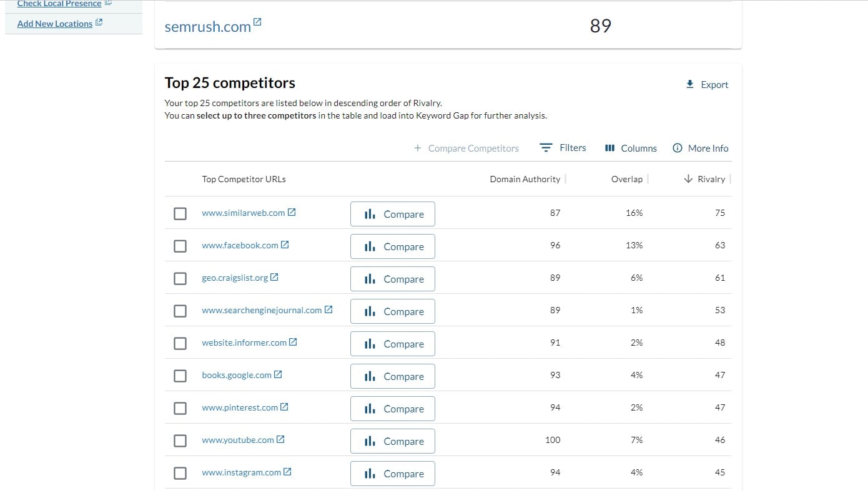Click Compare button for www.youtube.com

pos(393,441)
